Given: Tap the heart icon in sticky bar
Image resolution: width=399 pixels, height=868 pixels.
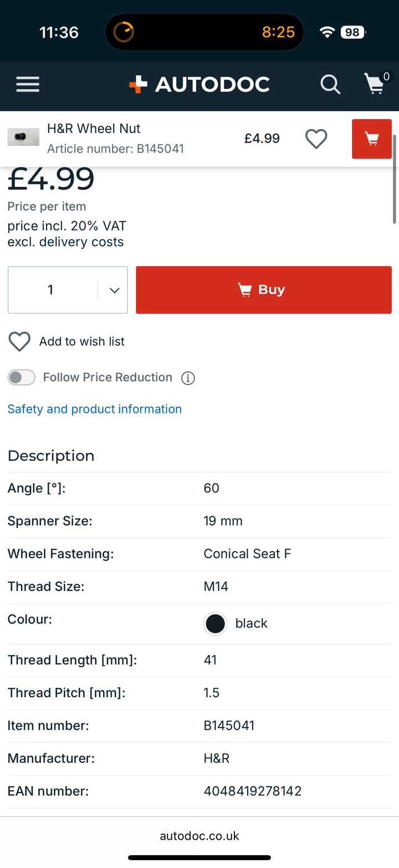Looking at the screenshot, I should pyautogui.click(x=316, y=139).
